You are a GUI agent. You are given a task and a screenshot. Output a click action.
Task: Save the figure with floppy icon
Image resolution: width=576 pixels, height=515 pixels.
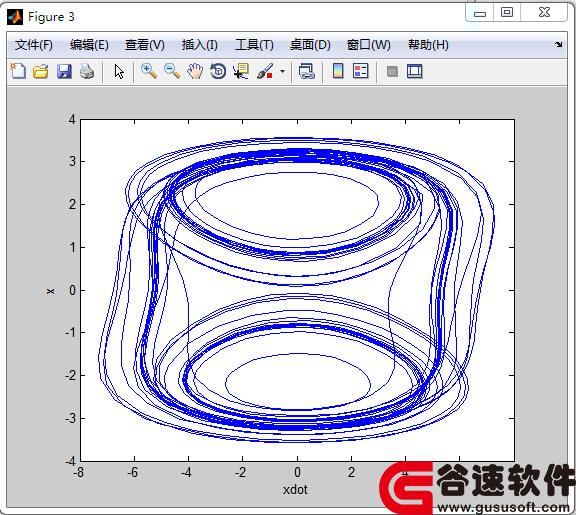64,71
